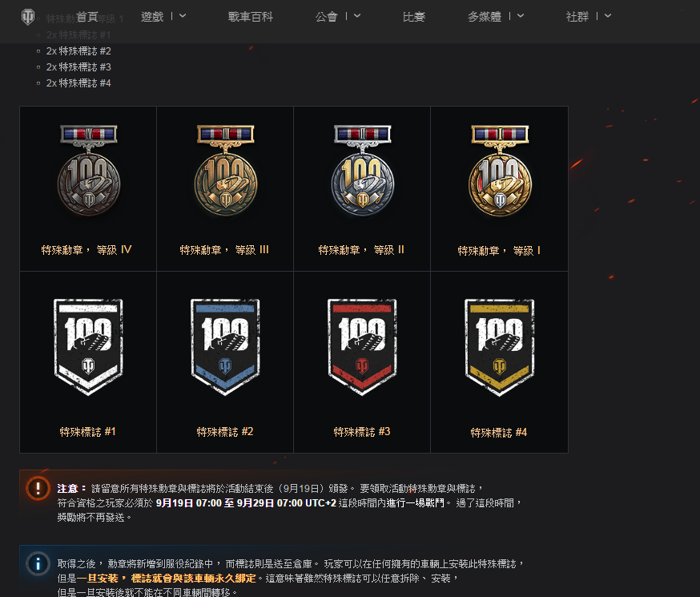Click the orange exclamation warning icon
Viewport: 700px width, 597px height.
[x=38, y=487]
